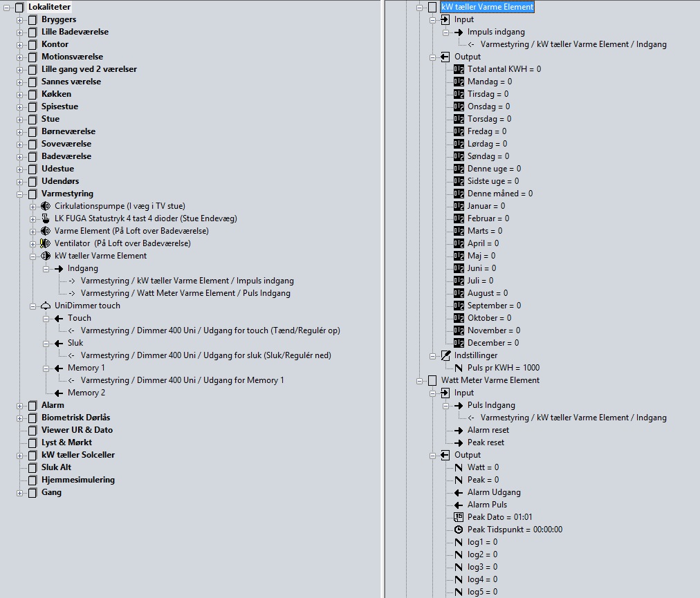Viewport: 700px width, 598px height.
Task: Select the Stue room item
Action: click(x=50, y=119)
